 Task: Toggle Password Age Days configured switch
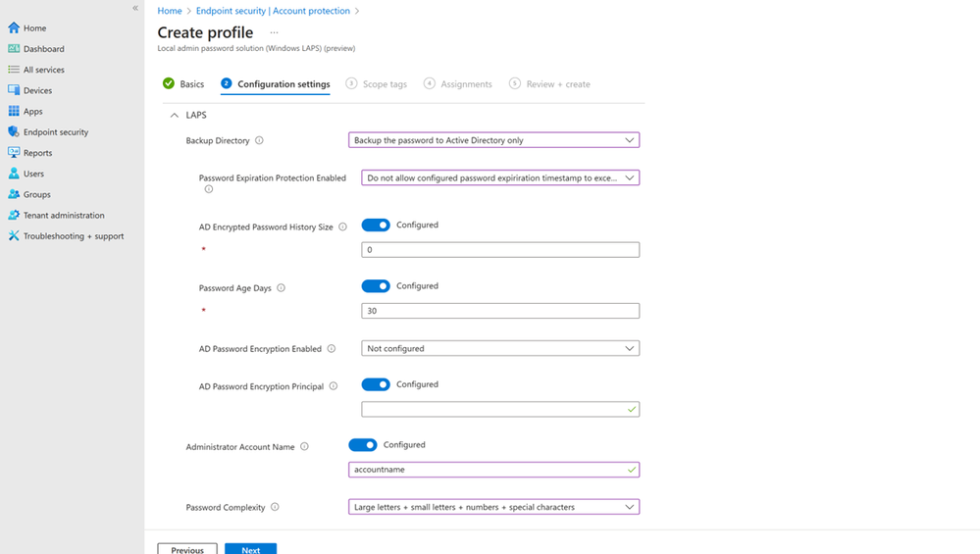[376, 286]
